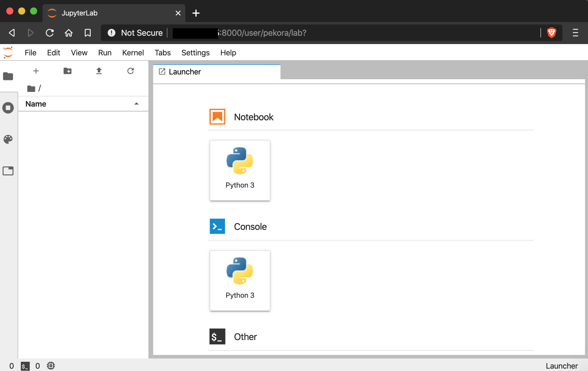Viewport: 588px width, 371px height.
Task: Bookmark this page in the browser
Action: pos(88,33)
